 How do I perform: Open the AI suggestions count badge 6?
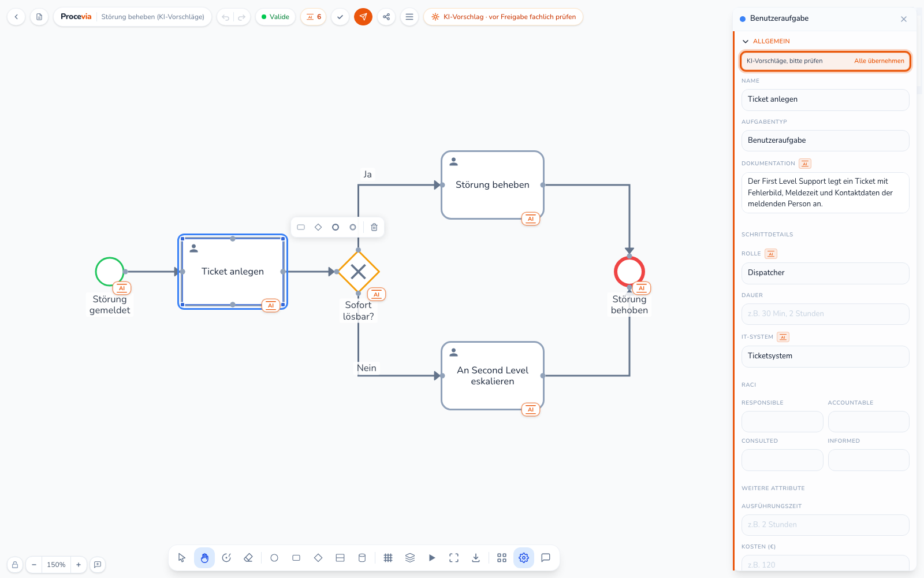click(314, 17)
